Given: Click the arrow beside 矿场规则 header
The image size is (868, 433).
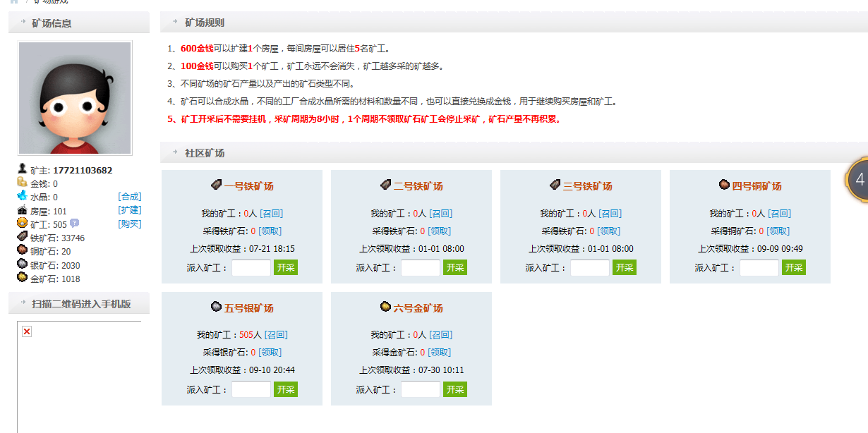Looking at the screenshot, I should pyautogui.click(x=175, y=23).
